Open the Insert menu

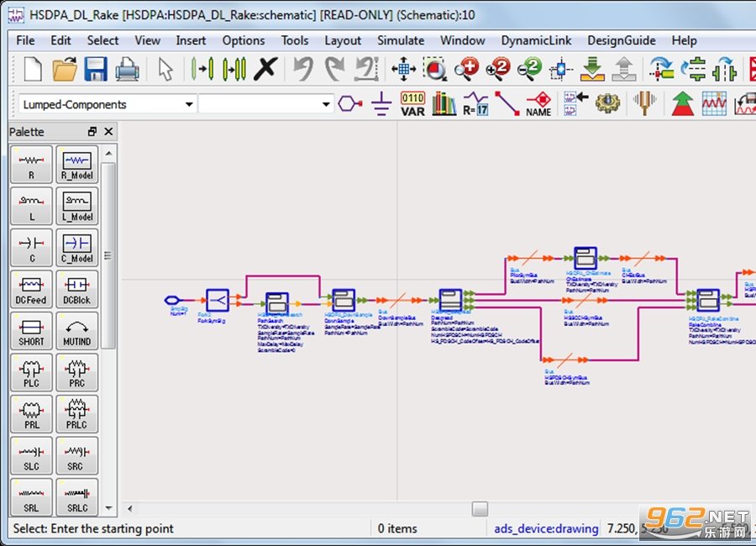tap(191, 40)
